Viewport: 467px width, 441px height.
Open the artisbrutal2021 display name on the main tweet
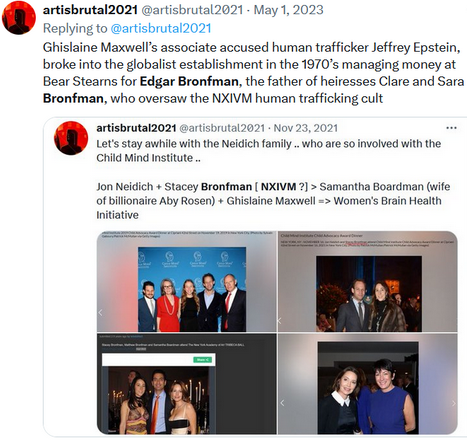coord(90,10)
